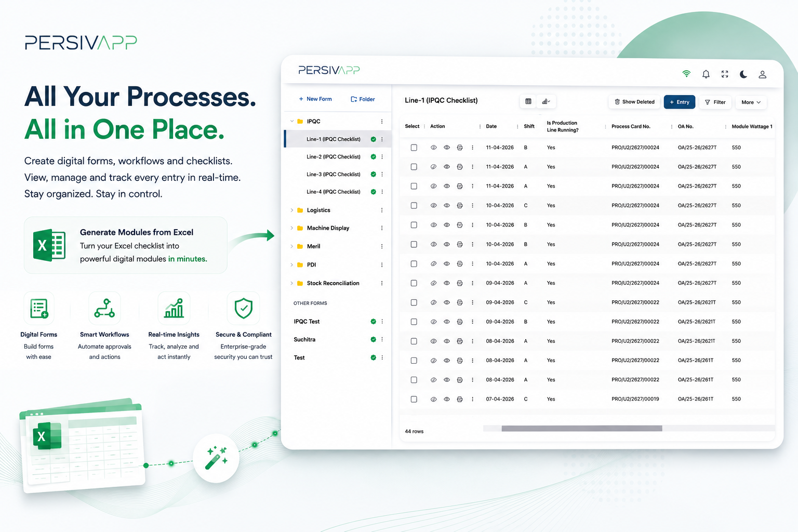Open the More dropdown
798x532 pixels.
(751, 102)
